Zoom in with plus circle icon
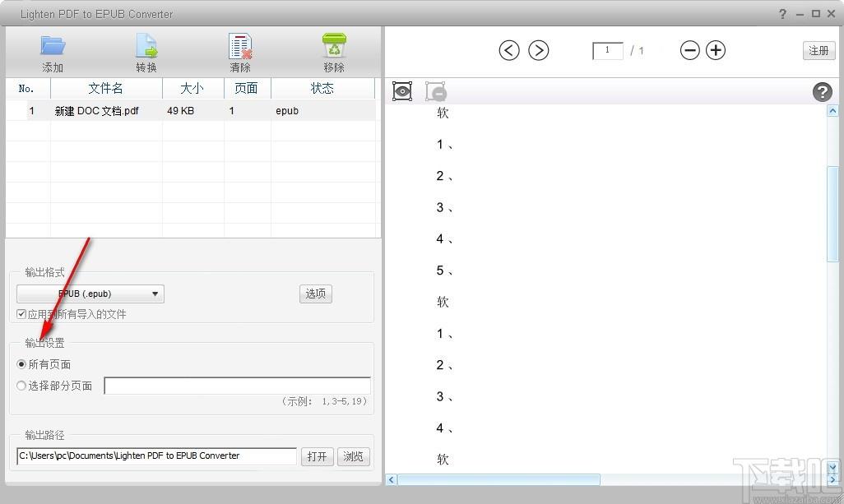The height and width of the screenshot is (504, 844). click(716, 50)
